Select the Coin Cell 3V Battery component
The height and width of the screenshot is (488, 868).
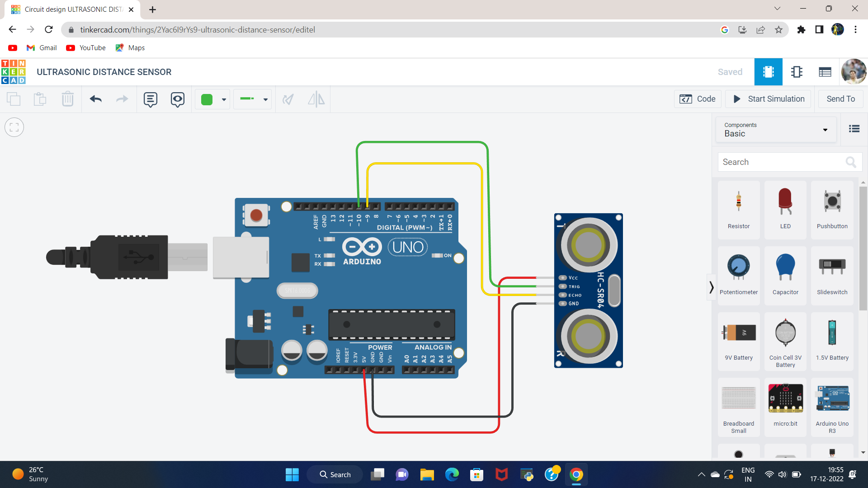click(785, 342)
